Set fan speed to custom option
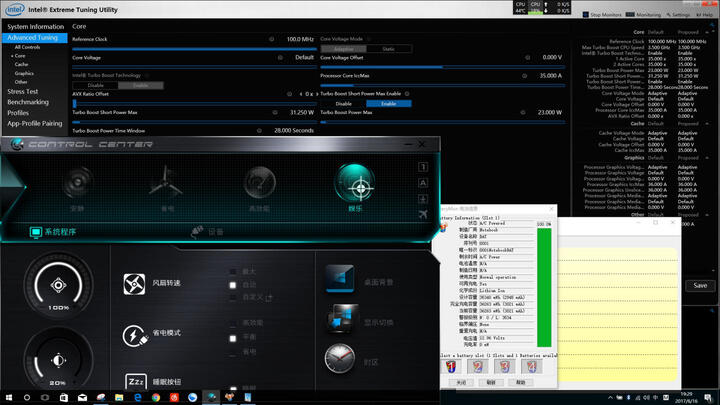 [233, 298]
